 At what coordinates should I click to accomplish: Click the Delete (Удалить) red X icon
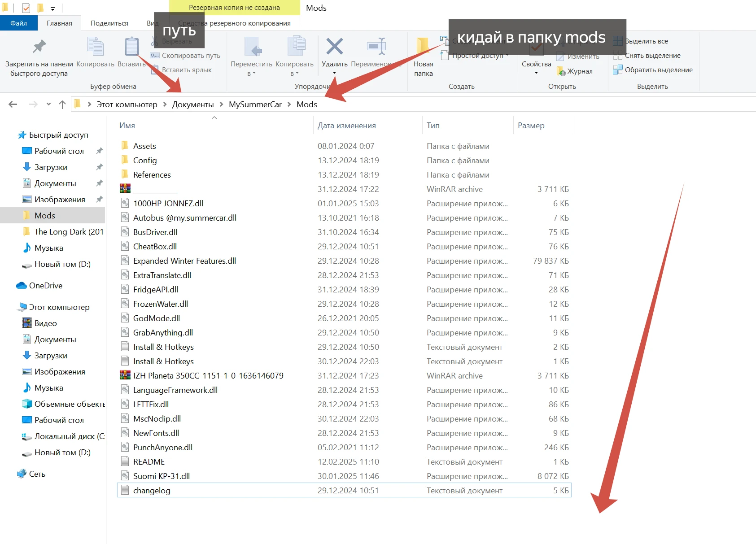point(334,47)
